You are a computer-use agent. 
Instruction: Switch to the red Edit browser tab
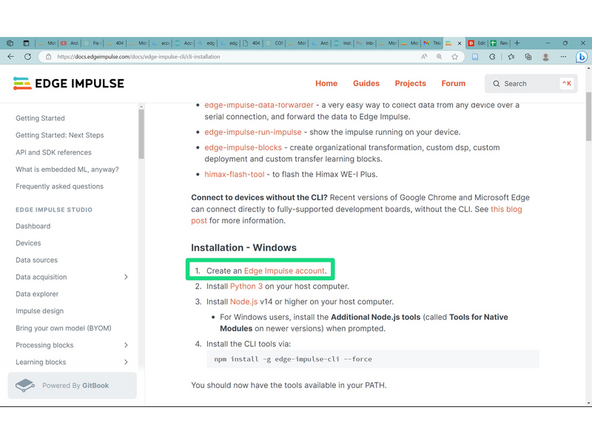pos(477,43)
